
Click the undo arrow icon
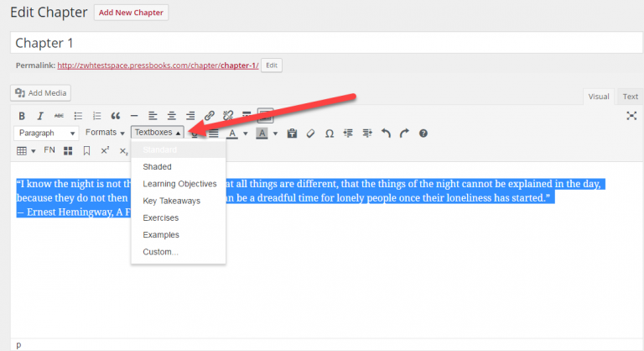[387, 134]
